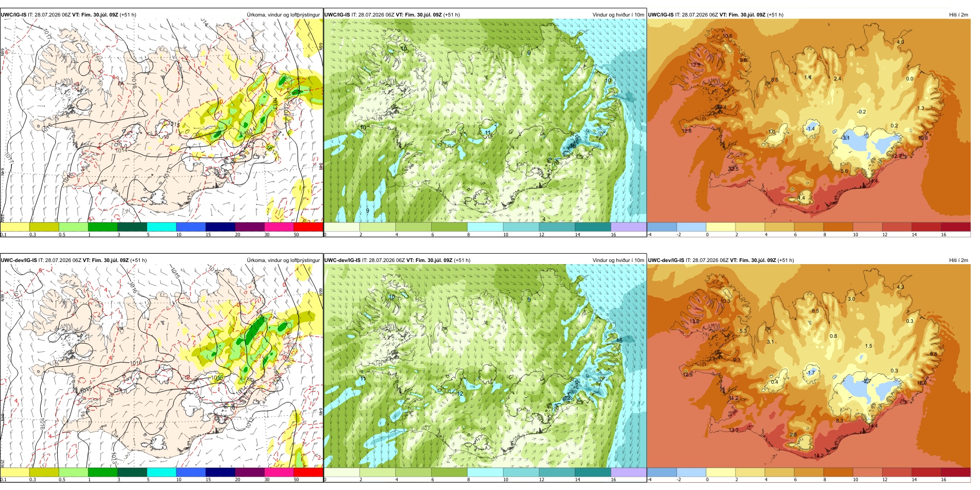Click the light cyan 8 swatch in the UWC/IG-IS wind legend
Image resolution: width=980 pixels, height=490 pixels.
pyautogui.click(x=485, y=227)
